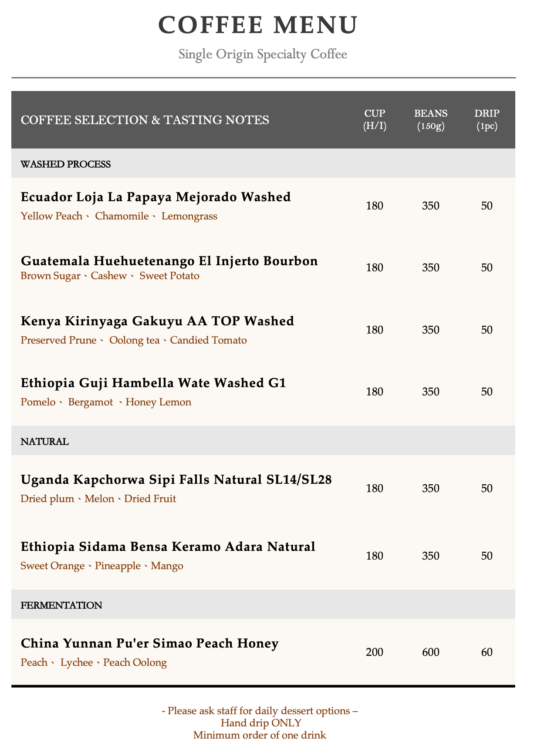Select the Single Origin Specialty Coffee subtitle
The image size is (534, 756).
(x=263, y=54)
